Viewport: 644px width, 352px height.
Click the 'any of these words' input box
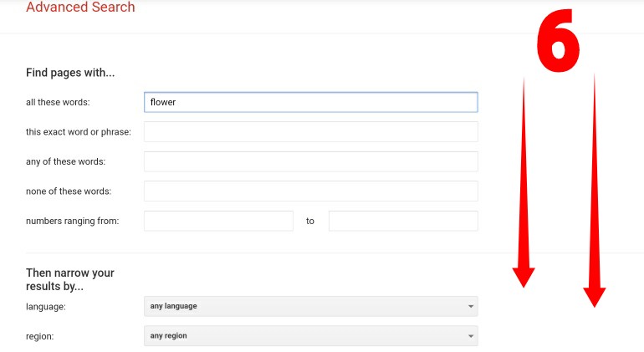[x=311, y=161]
